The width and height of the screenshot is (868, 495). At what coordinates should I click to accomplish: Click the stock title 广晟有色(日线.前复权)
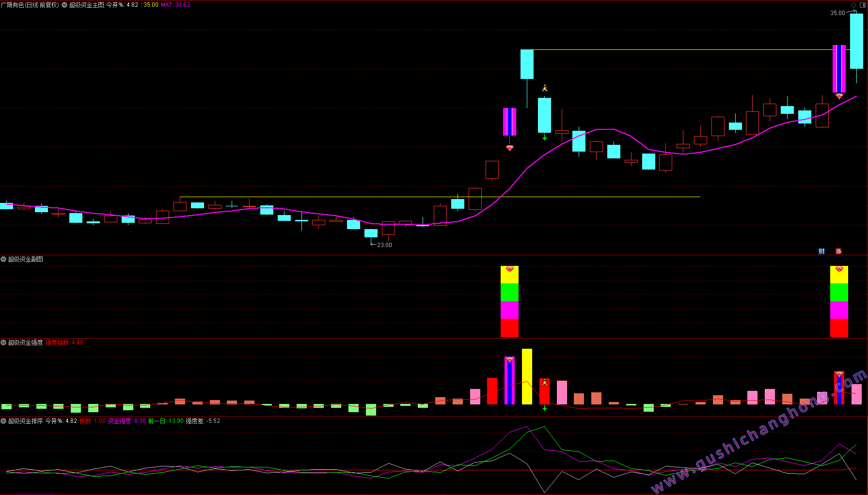click(30, 5)
